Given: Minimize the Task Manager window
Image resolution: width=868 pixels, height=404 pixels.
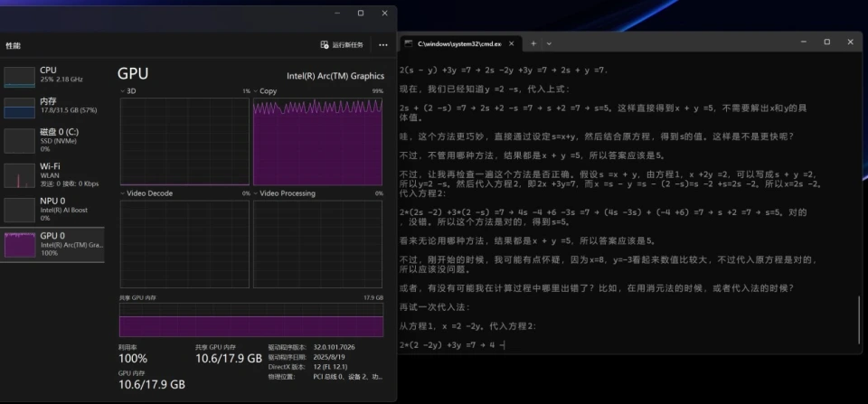Looking at the screenshot, I should click(338, 13).
